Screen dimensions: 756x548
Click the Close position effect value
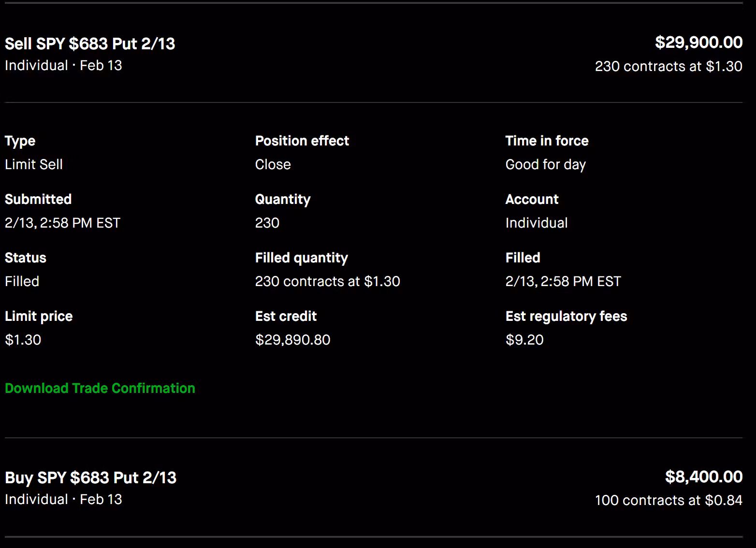point(273,165)
